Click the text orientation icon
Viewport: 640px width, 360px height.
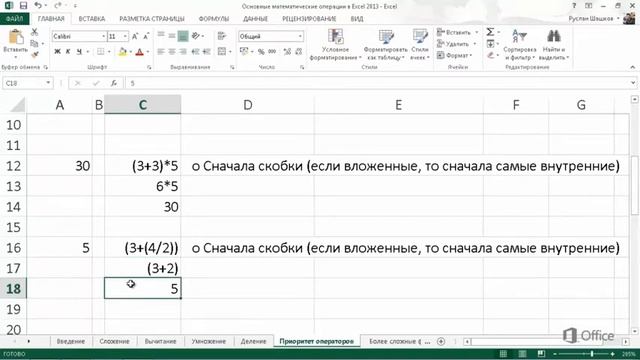196,36
